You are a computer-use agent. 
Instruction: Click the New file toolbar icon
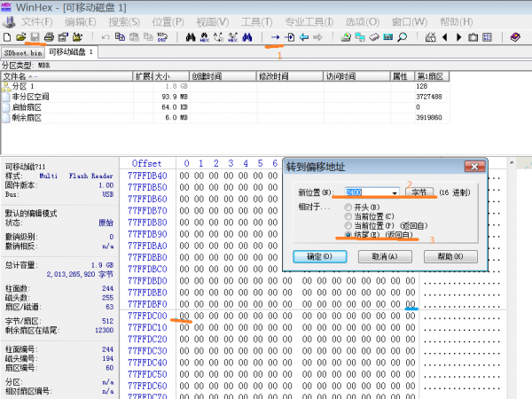[6, 36]
